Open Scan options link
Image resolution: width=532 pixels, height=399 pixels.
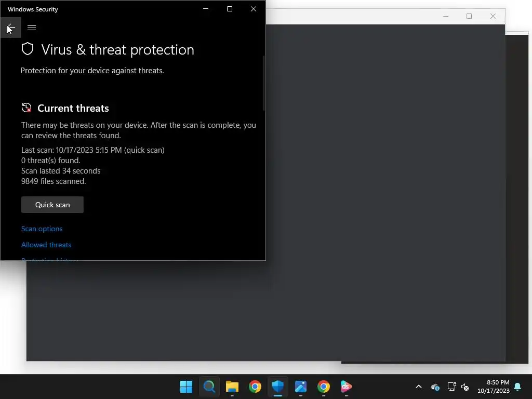tap(42, 229)
